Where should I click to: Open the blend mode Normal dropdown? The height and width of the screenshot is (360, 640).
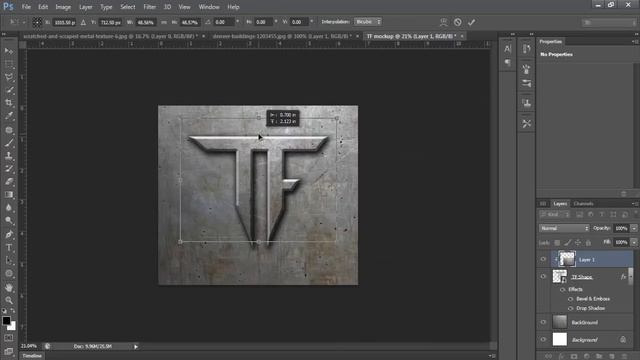(x=564, y=228)
